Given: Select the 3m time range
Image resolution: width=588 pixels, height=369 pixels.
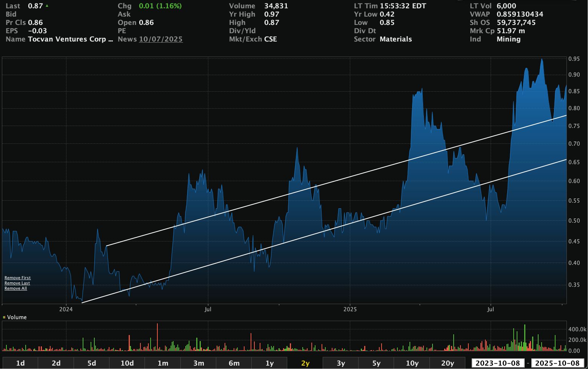Looking at the screenshot, I should click(199, 363).
